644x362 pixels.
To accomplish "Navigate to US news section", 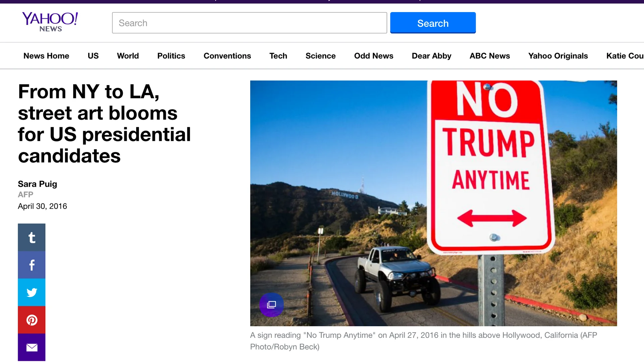I will point(93,56).
